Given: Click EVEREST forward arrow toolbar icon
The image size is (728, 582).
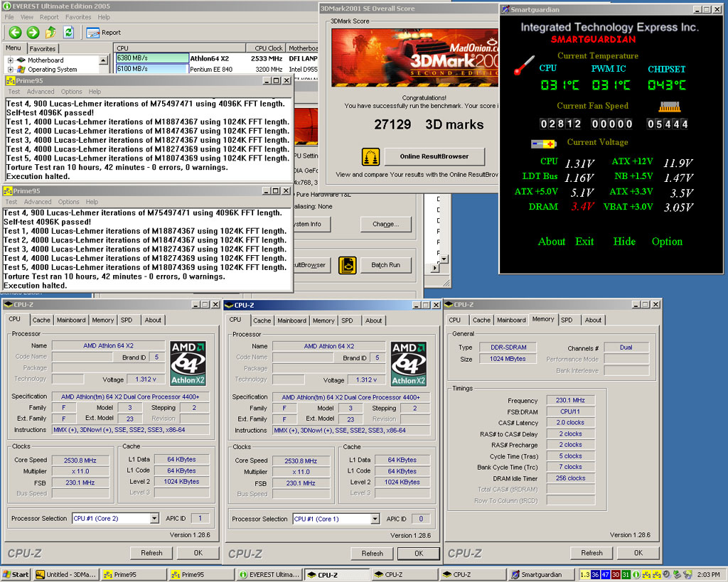Looking at the screenshot, I should pyautogui.click(x=33, y=32).
